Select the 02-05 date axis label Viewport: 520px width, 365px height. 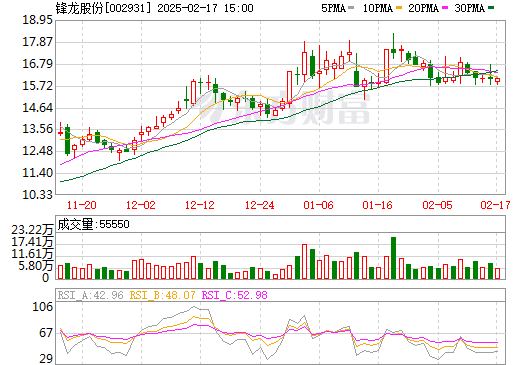pos(437,205)
